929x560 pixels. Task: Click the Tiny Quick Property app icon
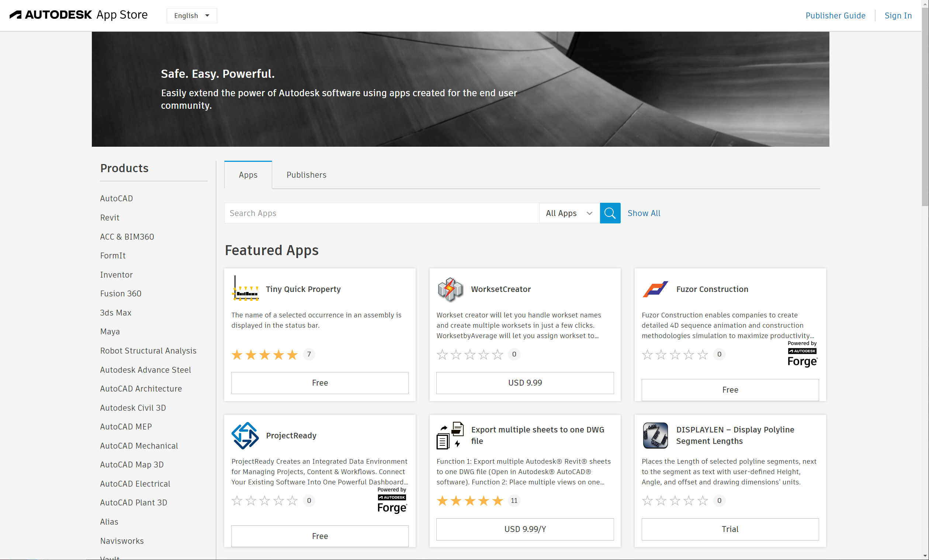click(x=246, y=289)
